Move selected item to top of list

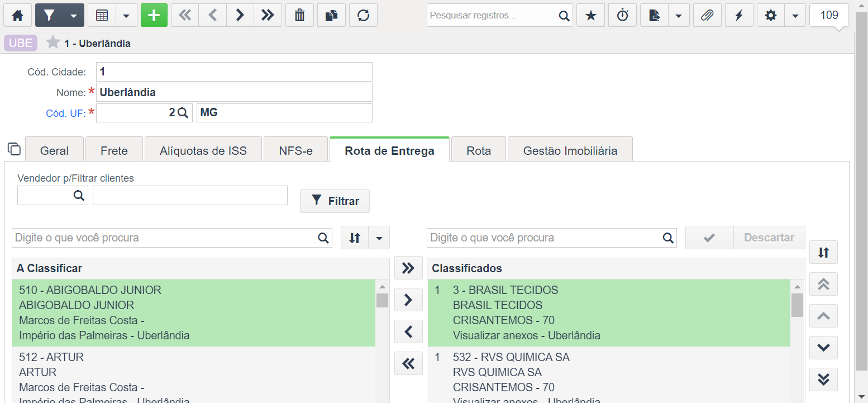pyautogui.click(x=823, y=284)
